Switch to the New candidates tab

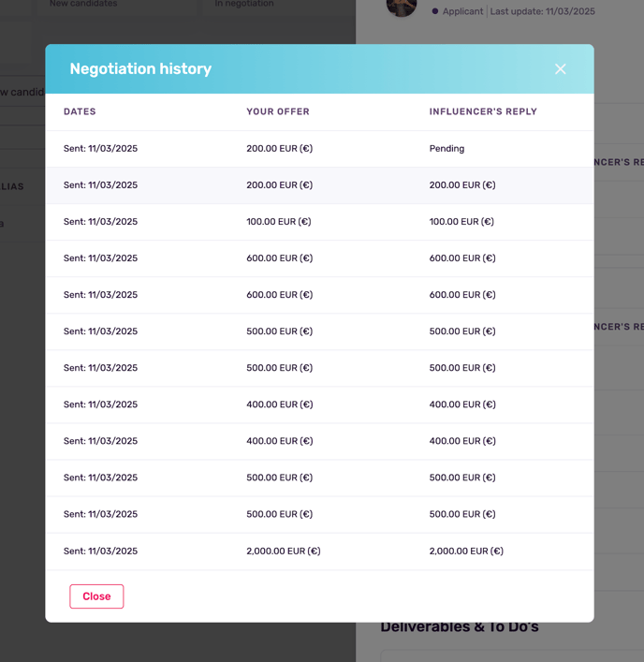[x=83, y=4]
